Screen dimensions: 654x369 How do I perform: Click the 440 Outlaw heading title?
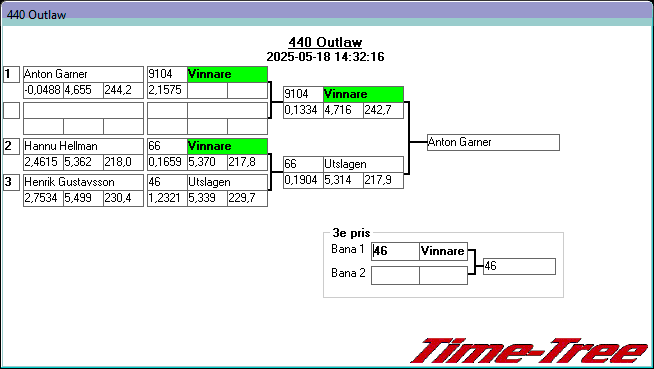coord(325,42)
